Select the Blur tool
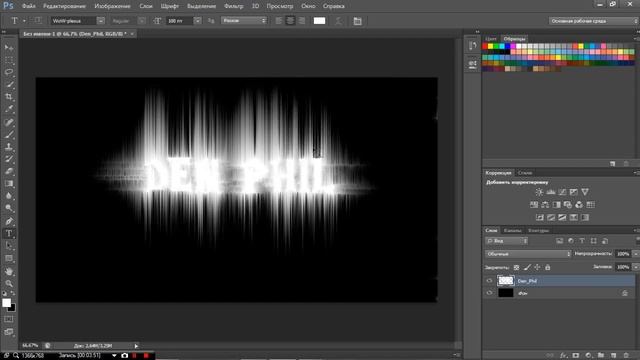Viewport: 640px width, 360px height. pos(9,196)
